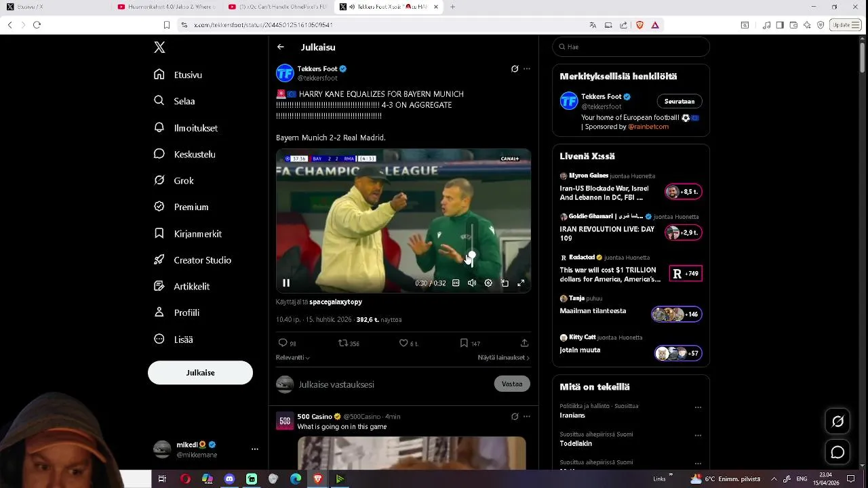The height and width of the screenshot is (488, 868).
Task: Open more options on 500 Casino post
Action: (527, 416)
